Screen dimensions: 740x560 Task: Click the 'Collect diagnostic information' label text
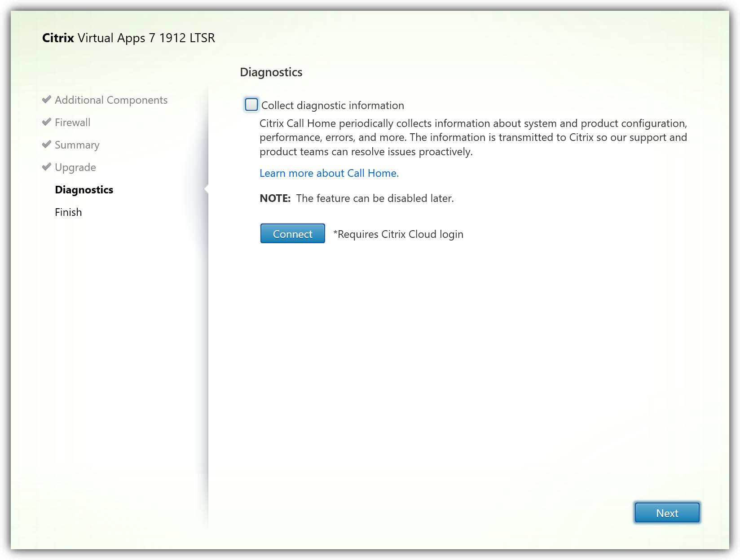tap(332, 105)
